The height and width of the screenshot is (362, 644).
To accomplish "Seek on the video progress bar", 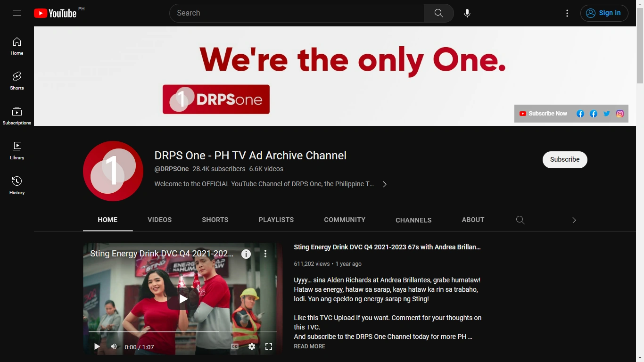I will coord(183,332).
